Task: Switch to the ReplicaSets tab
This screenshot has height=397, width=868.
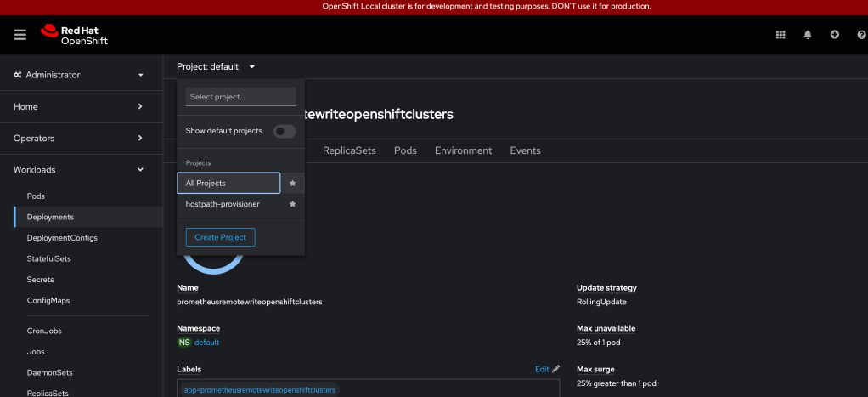Action: 349,150
